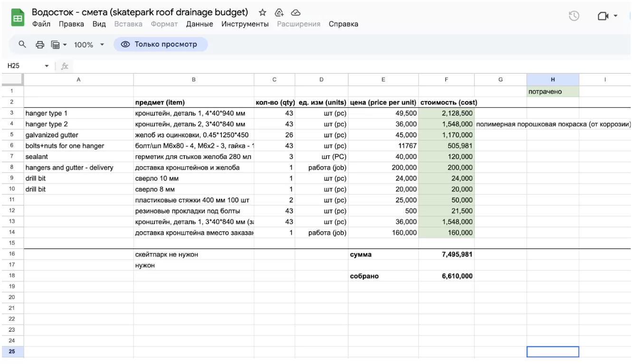Open the Данные menu
The width and height of the screenshot is (632, 364).
(200, 24)
